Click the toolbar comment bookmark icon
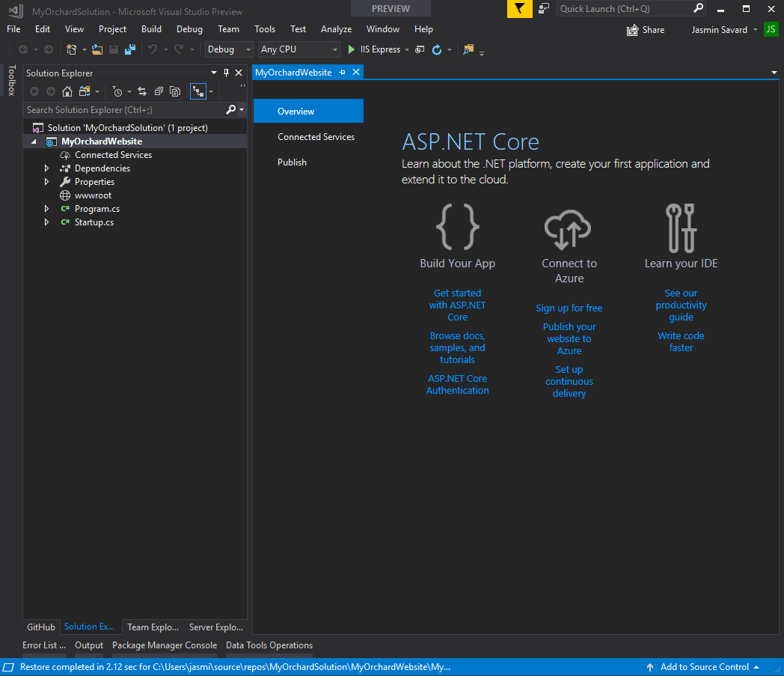The width and height of the screenshot is (784, 676). point(468,49)
